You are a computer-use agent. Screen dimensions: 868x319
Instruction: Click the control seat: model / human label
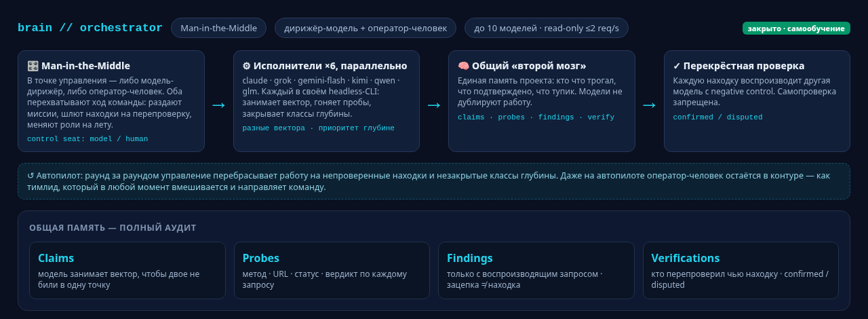pos(87,139)
